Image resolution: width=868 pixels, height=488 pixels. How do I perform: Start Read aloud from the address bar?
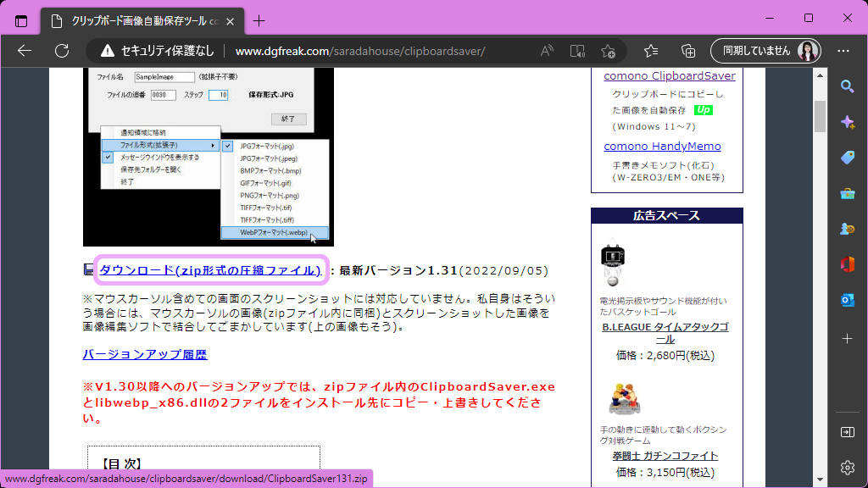tap(546, 51)
